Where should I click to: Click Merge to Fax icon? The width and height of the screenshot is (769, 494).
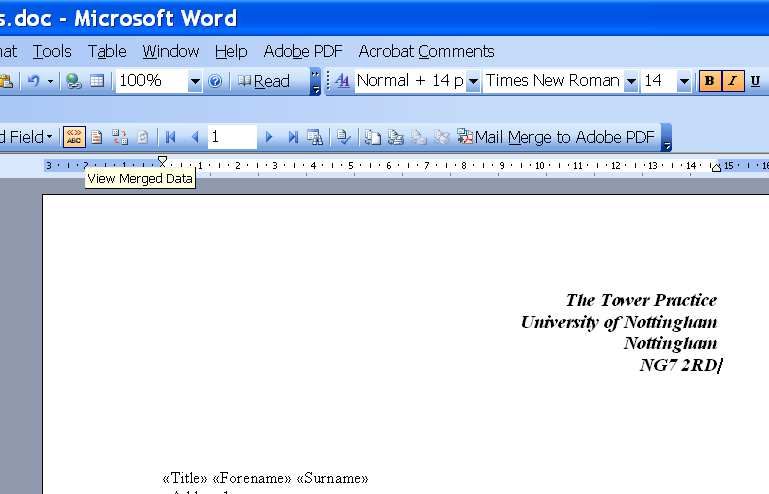coord(441,137)
